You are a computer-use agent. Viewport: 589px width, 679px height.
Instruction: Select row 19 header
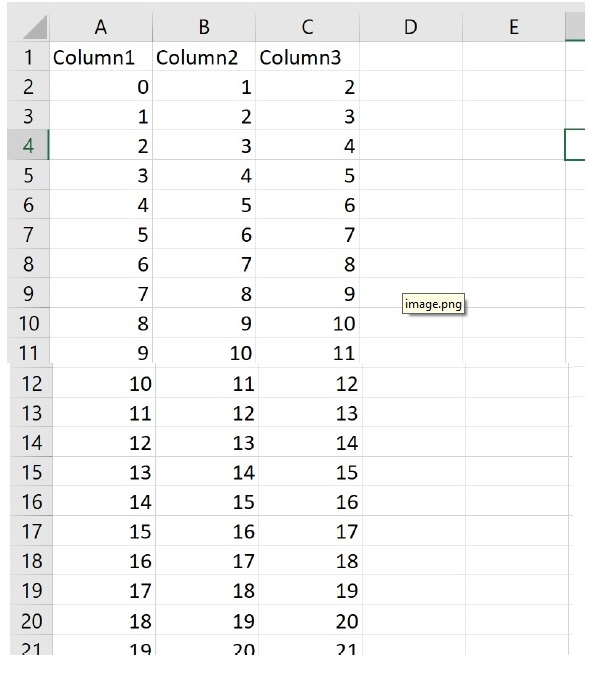tap(31, 590)
